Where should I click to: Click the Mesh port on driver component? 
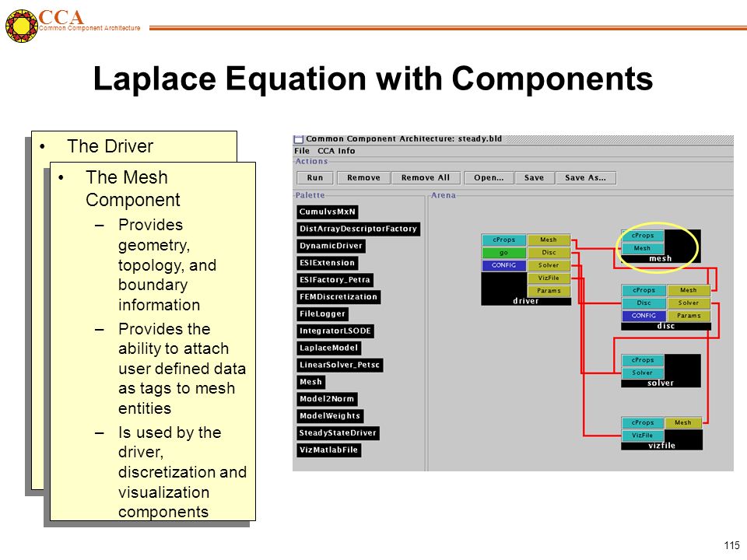click(x=549, y=240)
